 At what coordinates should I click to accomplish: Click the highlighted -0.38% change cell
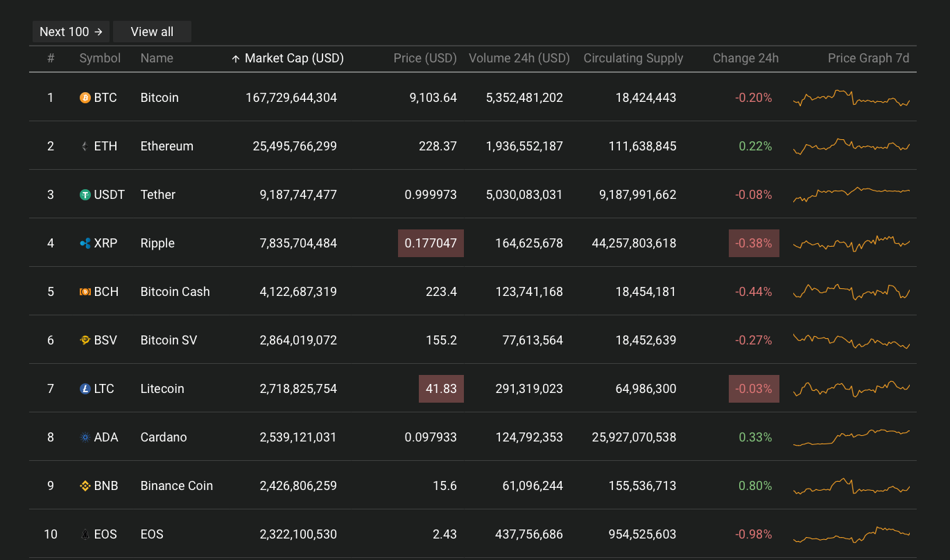(754, 243)
